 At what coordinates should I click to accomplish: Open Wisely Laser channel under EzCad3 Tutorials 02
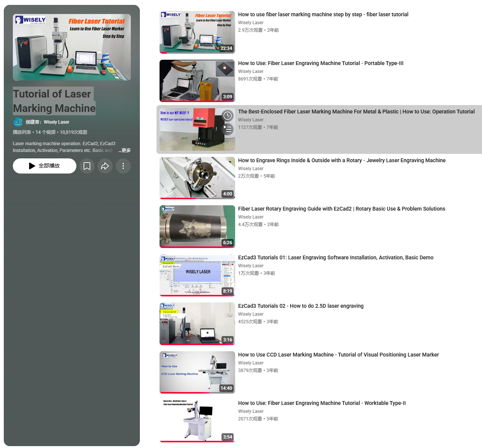pos(251,314)
